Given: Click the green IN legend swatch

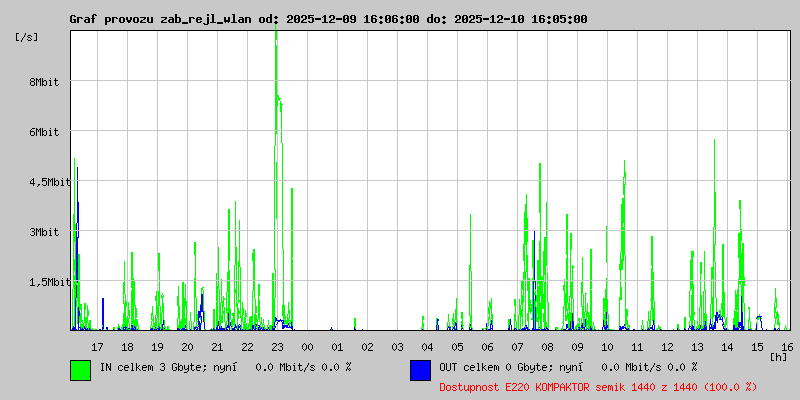Looking at the screenshot, I should click(x=80, y=369).
